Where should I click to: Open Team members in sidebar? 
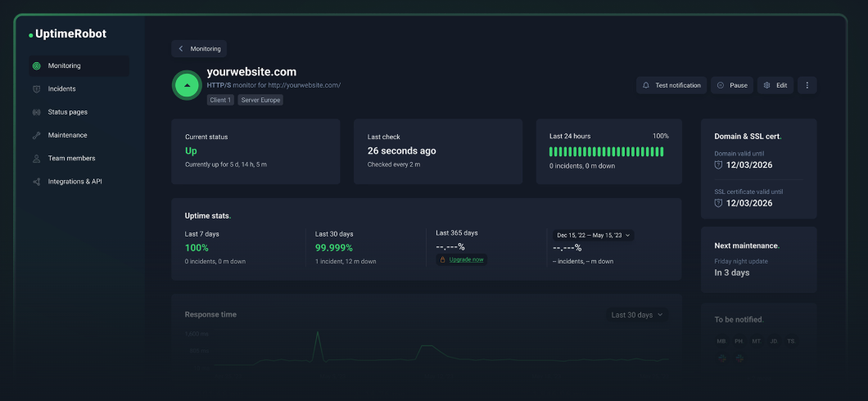(79, 159)
